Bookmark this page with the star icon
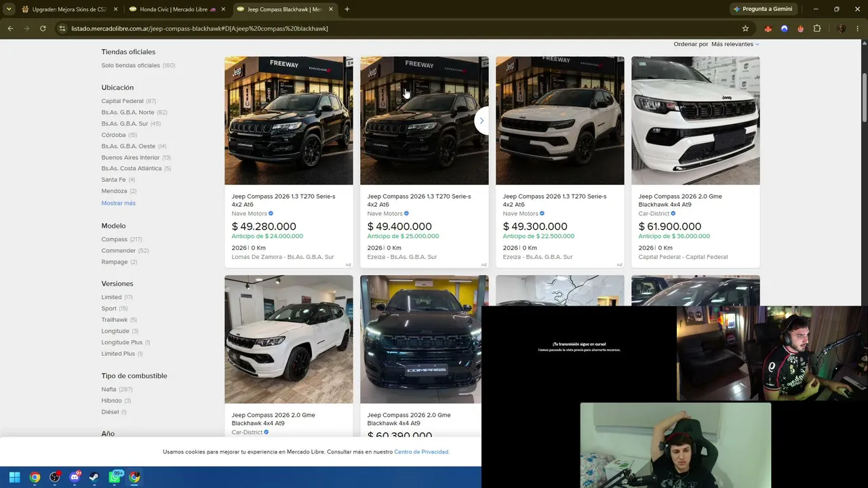The height and width of the screenshot is (488, 868). [x=745, y=28]
